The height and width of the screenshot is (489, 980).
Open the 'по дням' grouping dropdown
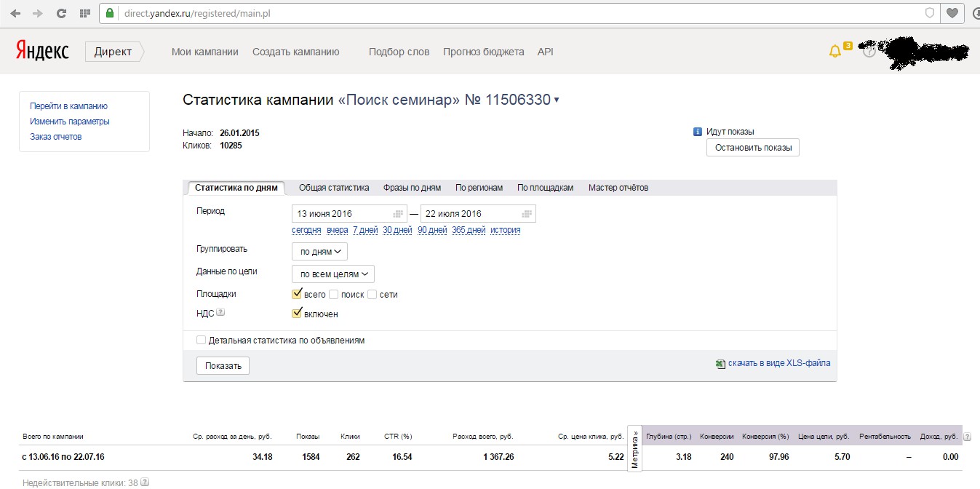tap(319, 252)
